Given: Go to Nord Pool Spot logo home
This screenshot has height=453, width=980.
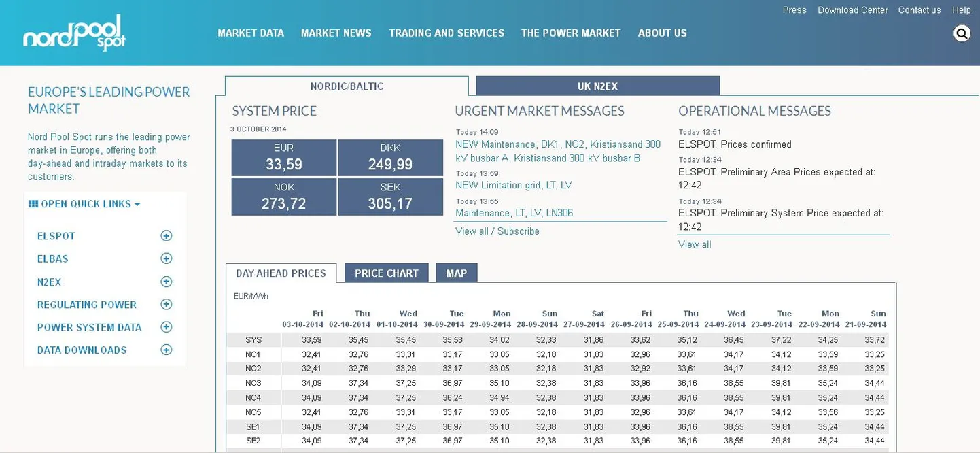Looking at the screenshot, I should (x=74, y=33).
